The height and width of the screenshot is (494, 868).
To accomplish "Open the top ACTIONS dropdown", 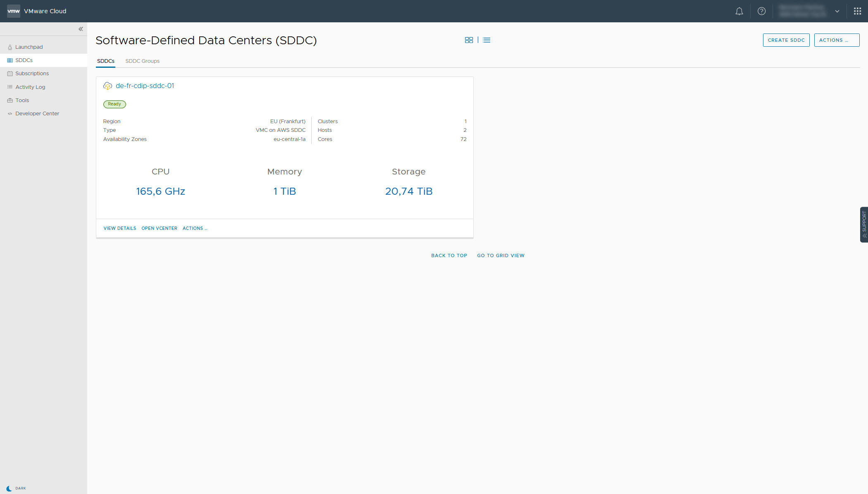I will point(837,40).
